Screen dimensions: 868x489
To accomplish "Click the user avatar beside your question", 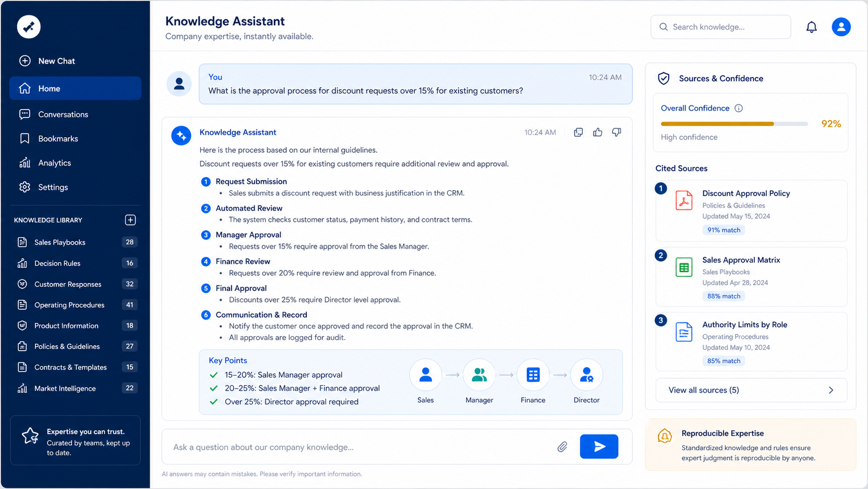I will coord(179,84).
